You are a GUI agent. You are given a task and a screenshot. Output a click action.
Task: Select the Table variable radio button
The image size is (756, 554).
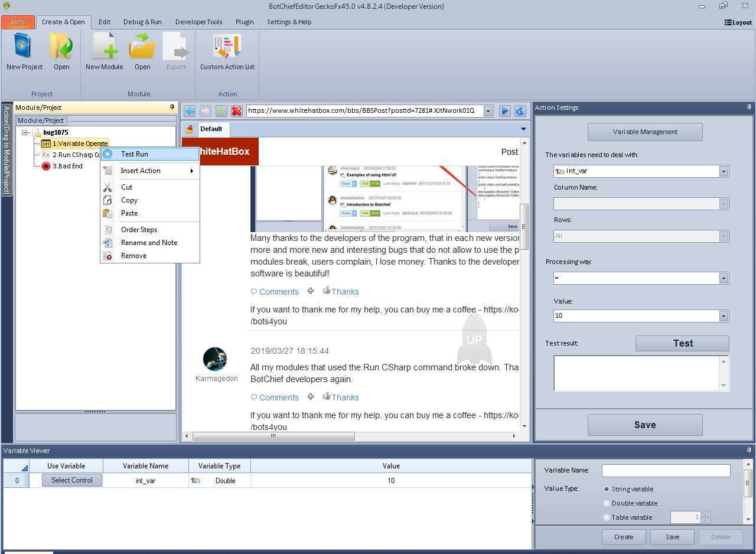point(607,517)
